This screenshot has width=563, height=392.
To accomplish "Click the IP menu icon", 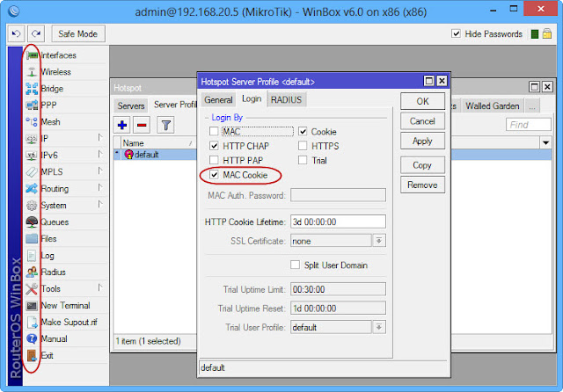I will tap(32, 139).
